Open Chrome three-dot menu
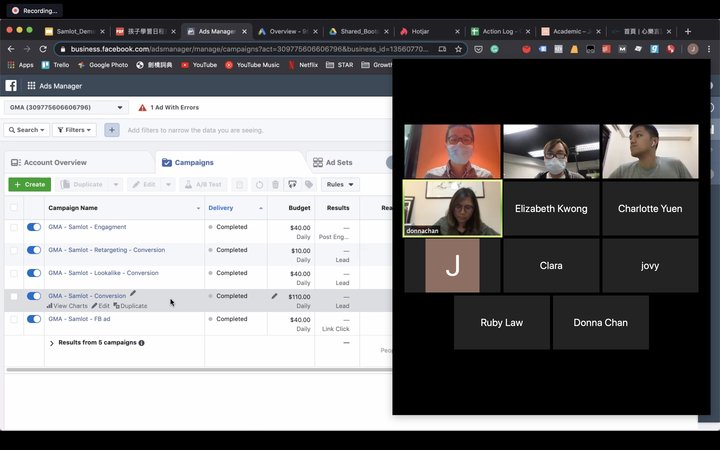The image size is (720, 450). [709, 49]
